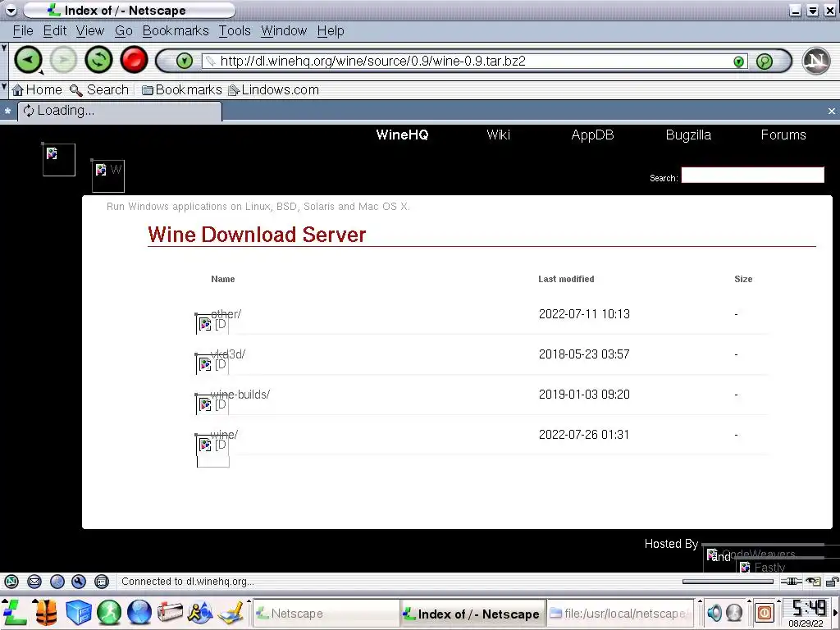Switch to the Netscape taskbar window button
Viewport: 840px width, 630px height.
point(326,614)
